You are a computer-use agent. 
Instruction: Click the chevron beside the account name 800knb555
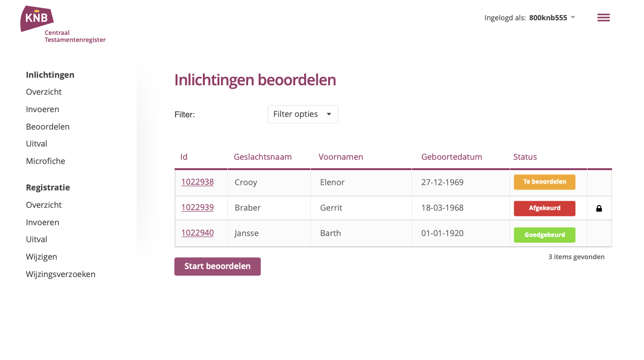coord(572,17)
